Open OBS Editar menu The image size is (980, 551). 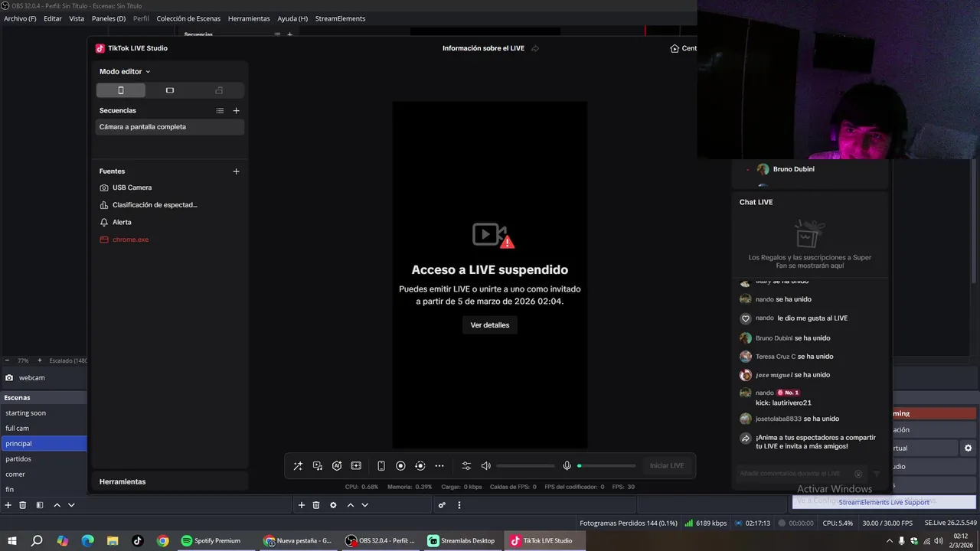click(x=53, y=18)
